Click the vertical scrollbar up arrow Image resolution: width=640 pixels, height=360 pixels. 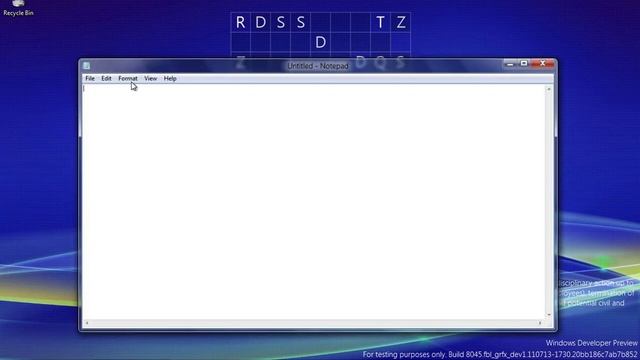[549, 89]
